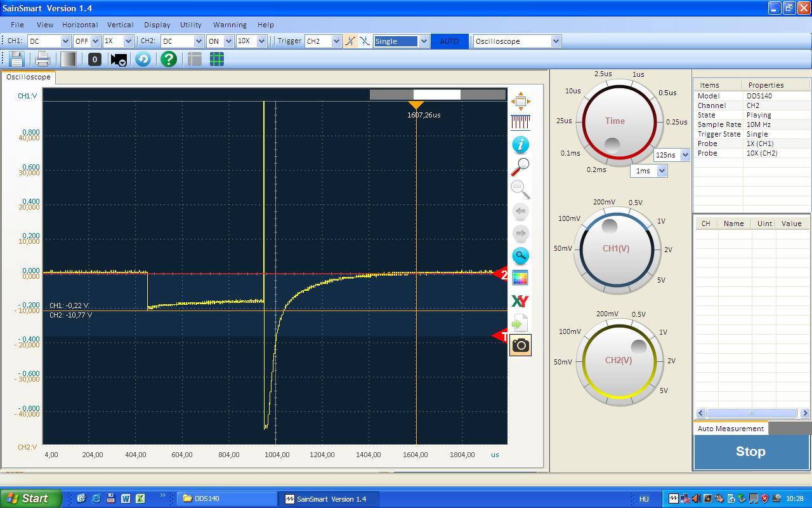Select the Oscilloscope tab
This screenshot has height=508, width=812.
point(29,77)
